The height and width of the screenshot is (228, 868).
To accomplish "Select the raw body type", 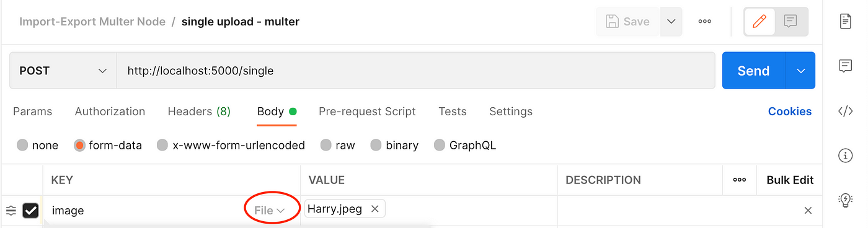I will pos(337,146).
